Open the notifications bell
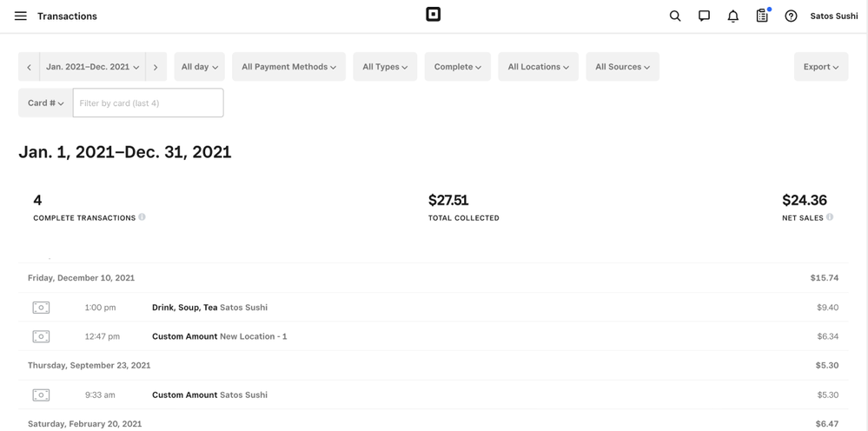The image size is (868, 431). click(x=733, y=17)
